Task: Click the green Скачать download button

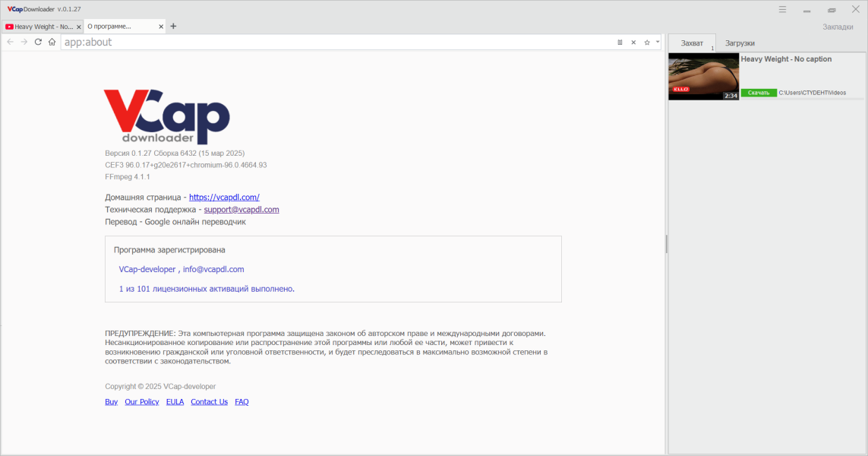Action: (x=759, y=93)
